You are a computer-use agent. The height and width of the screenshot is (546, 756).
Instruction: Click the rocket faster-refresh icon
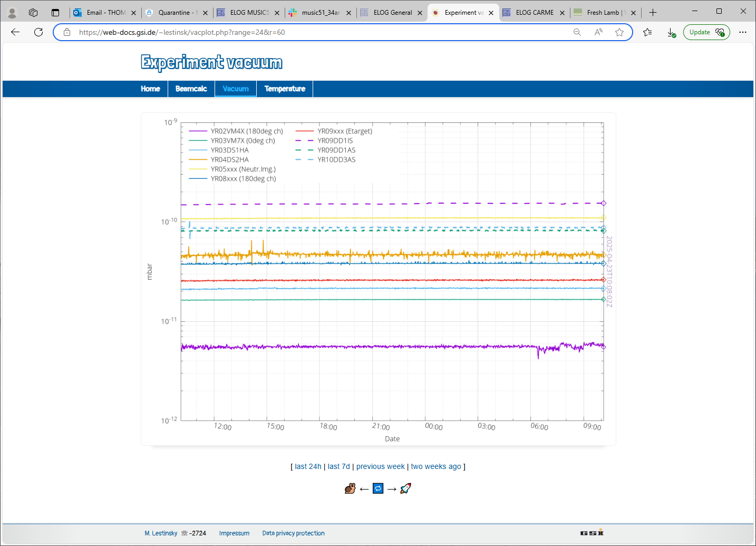pos(405,488)
